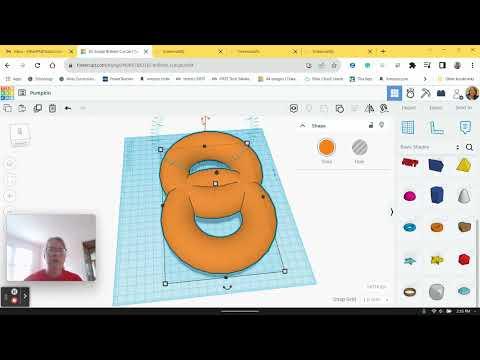Click the Redo arrow
480x360 pixels.
pyautogui.click(x=83, y=108)
